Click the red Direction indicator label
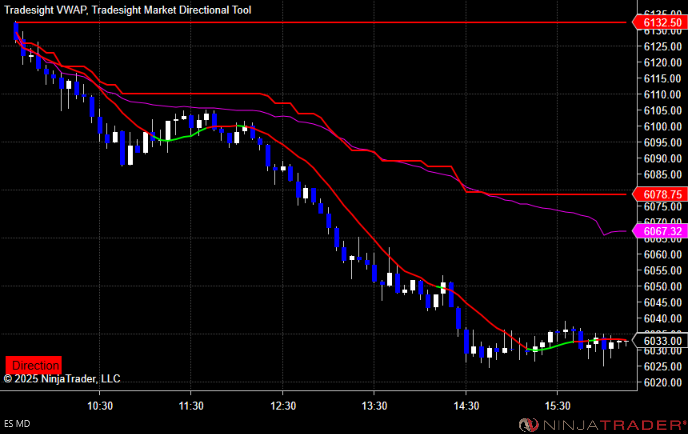Image resolution: width=688 pixels, height=434 pixels. click(x=33, y=365)
